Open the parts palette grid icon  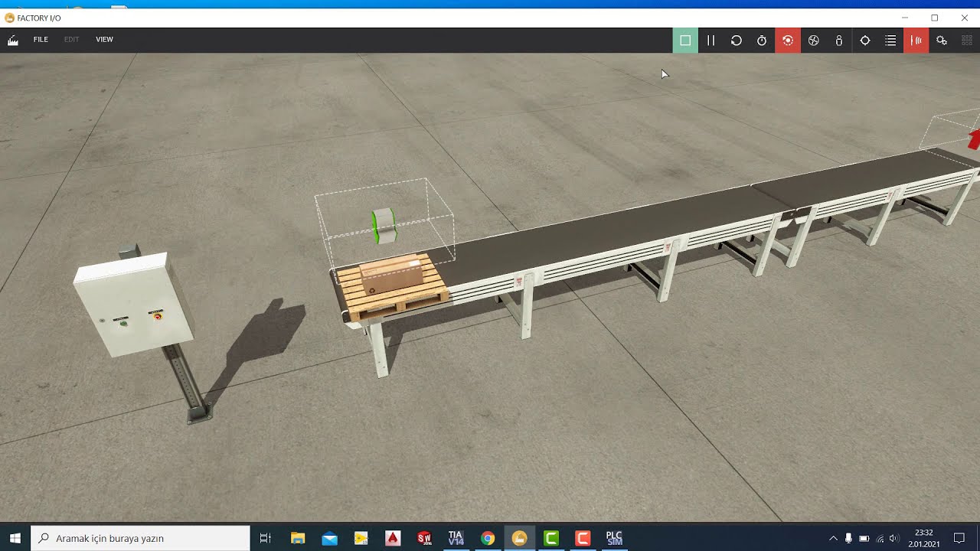pos(967,41)
